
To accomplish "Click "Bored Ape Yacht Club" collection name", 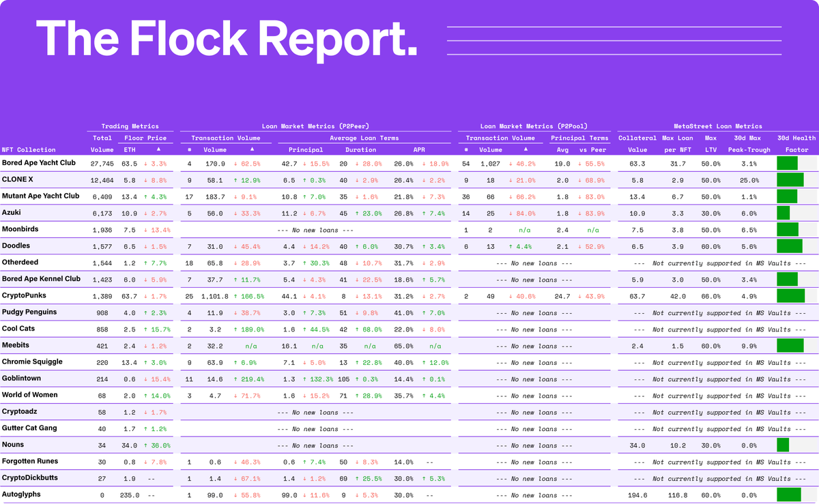I will click(x=39, y=163).
